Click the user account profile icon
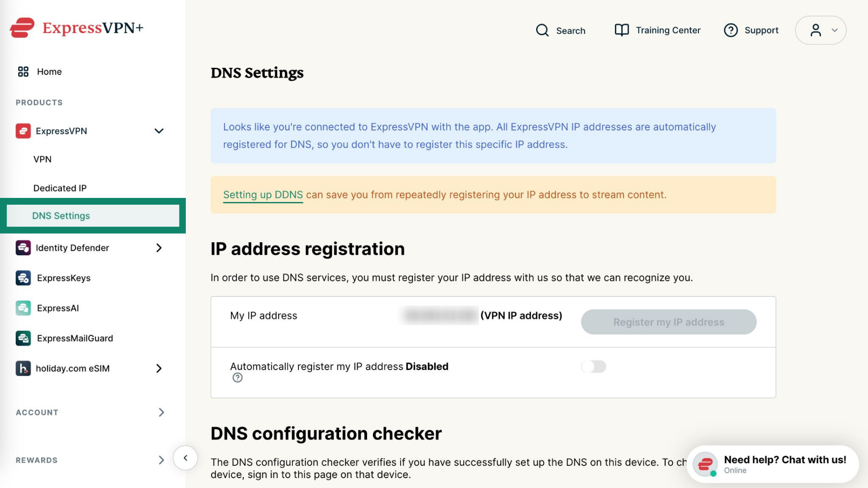Viewport: 868px width, 488px height. (816, 30)
